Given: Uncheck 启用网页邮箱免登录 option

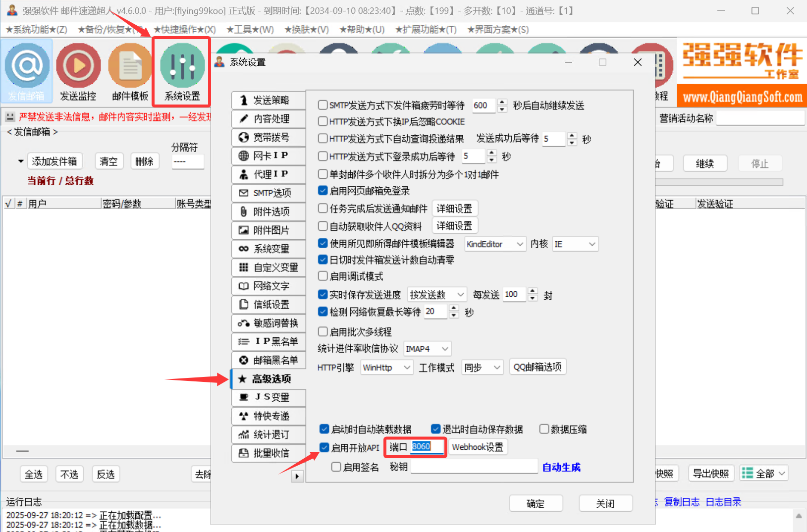Looking at the screenshot, I should coord(323,191).
